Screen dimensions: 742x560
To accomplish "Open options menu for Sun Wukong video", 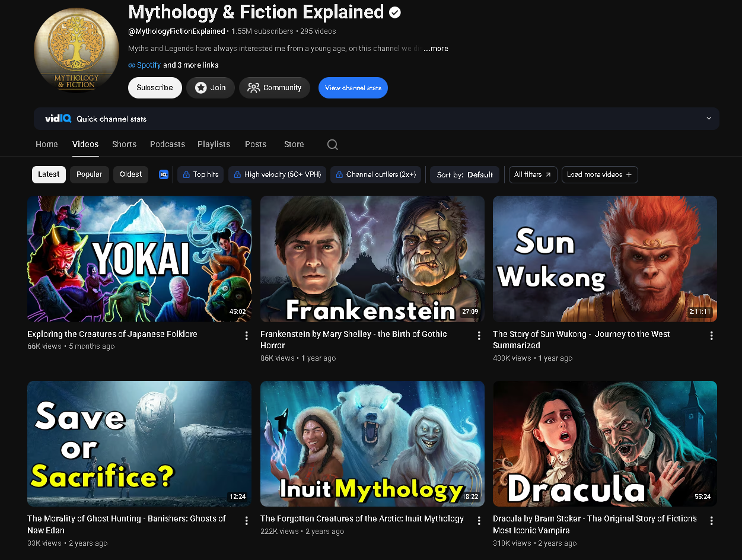I will pyautogui.click(x=712, y=336).
